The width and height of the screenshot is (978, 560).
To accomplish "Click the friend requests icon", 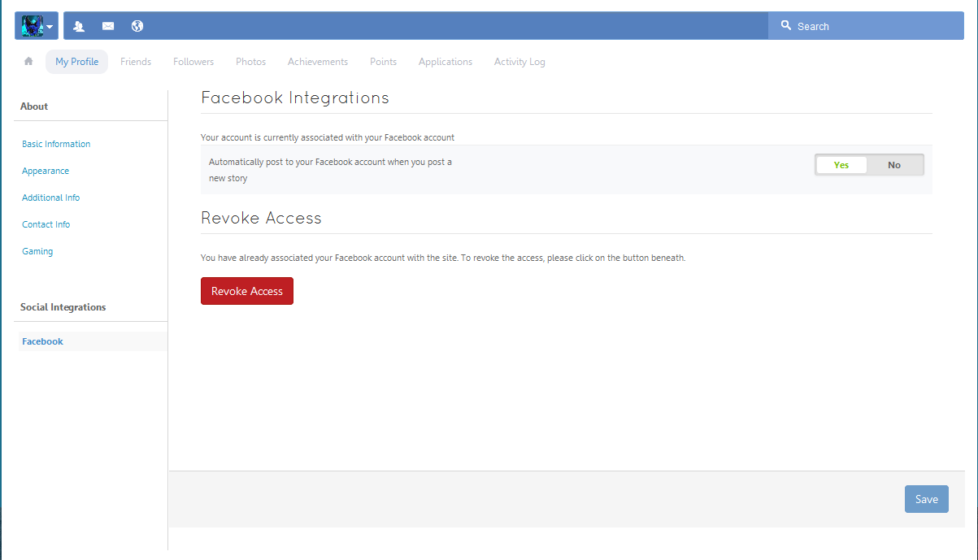I will 79,26.
